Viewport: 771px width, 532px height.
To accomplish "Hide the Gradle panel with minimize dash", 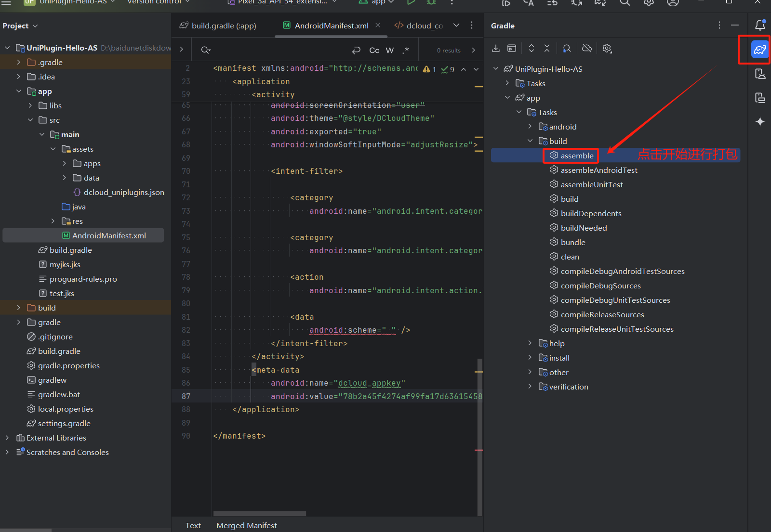I will (735, 25).
